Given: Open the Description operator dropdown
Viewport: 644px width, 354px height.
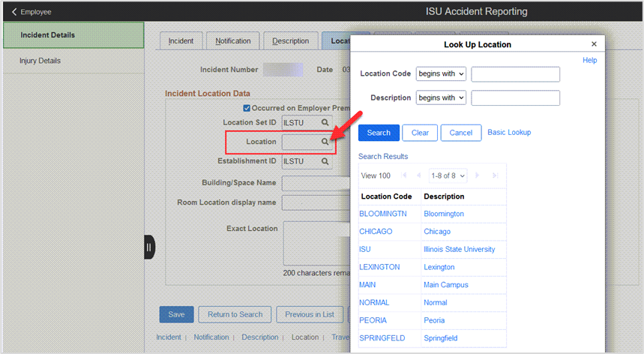Looking at the screenshot, I should pyautogui.click(x=441, y=97).
